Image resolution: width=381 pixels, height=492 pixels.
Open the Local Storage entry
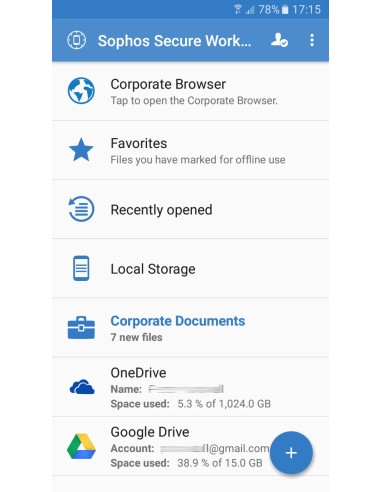coord(190,268)
